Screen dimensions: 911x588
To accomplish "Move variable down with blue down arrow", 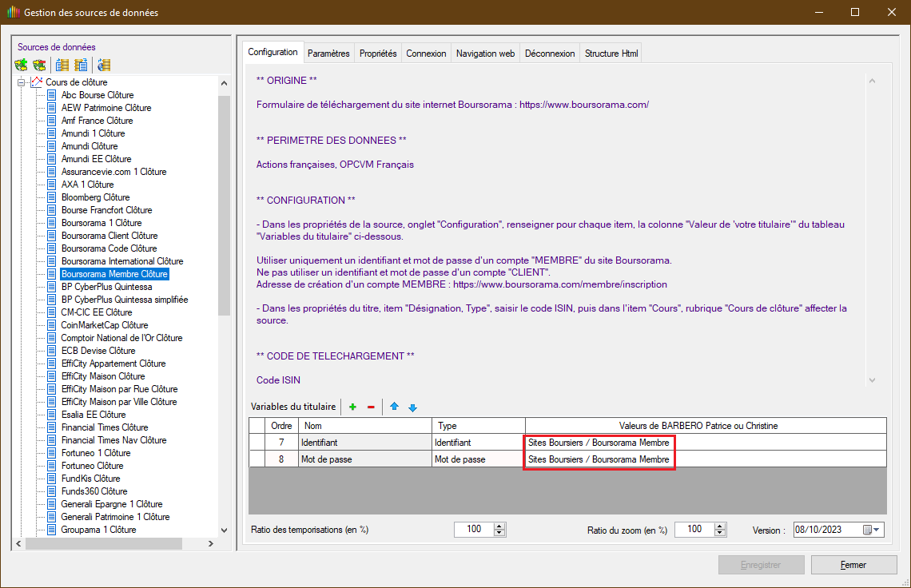I will 412,407.
